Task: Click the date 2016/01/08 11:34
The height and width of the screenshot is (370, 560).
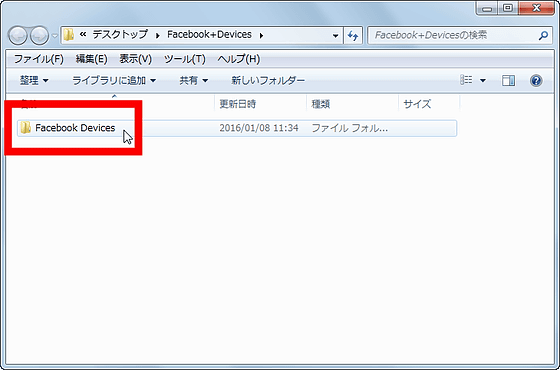Action: (x=259, y=128)
